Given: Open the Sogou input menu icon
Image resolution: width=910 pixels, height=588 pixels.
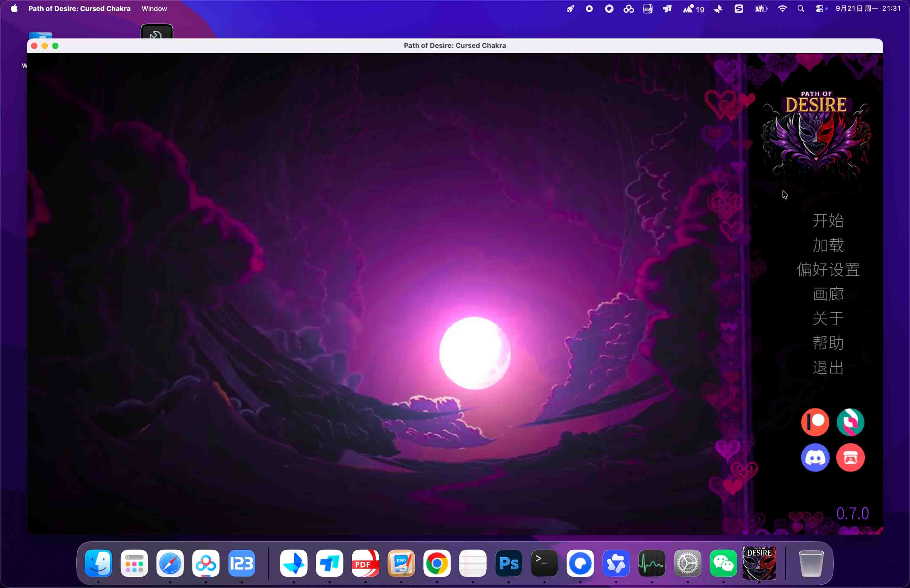Looking at the screenshot, I should pos(738,8).
